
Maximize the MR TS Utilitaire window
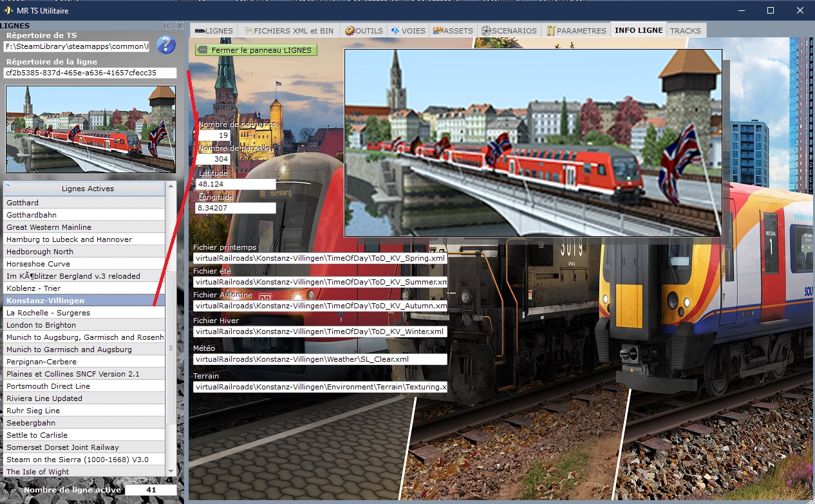(x=771, y=10)
